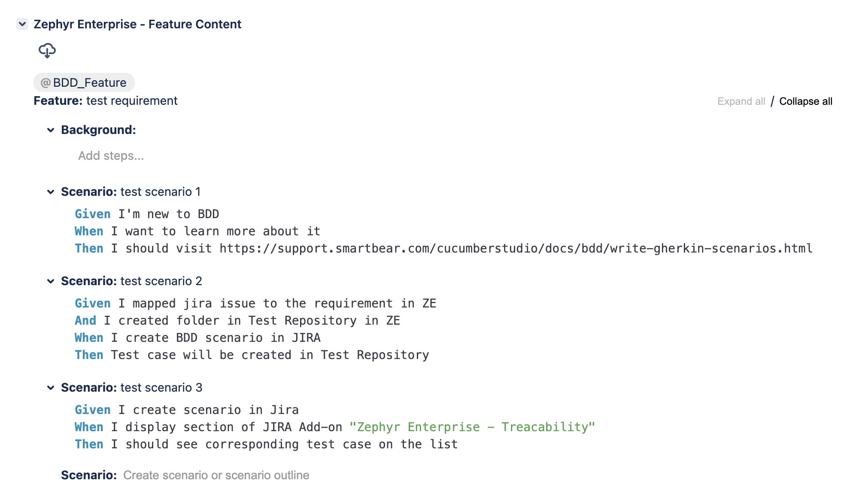The image size is (868, 493).
Task: Collapse the Zephyr Enterprise Feature Content panel
Action: pyautogui.click(x=22, y=24)
